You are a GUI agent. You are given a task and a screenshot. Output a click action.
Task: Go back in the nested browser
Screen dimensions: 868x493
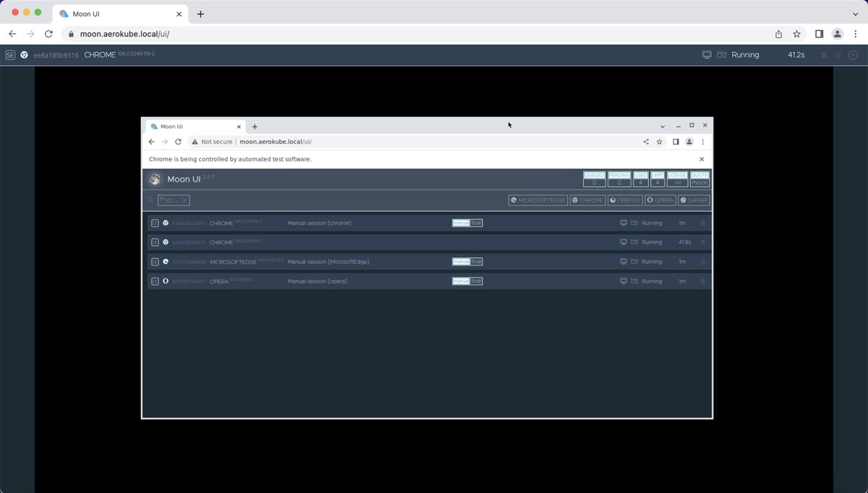151,142
